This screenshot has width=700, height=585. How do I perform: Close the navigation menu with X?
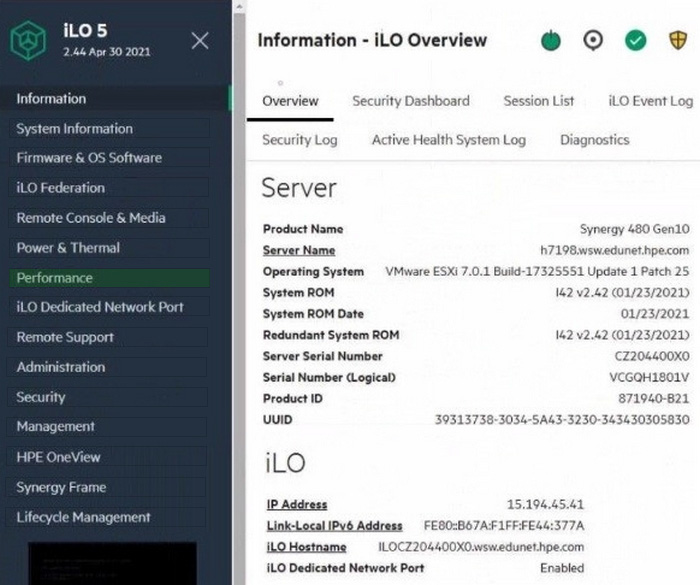[200, 40]
